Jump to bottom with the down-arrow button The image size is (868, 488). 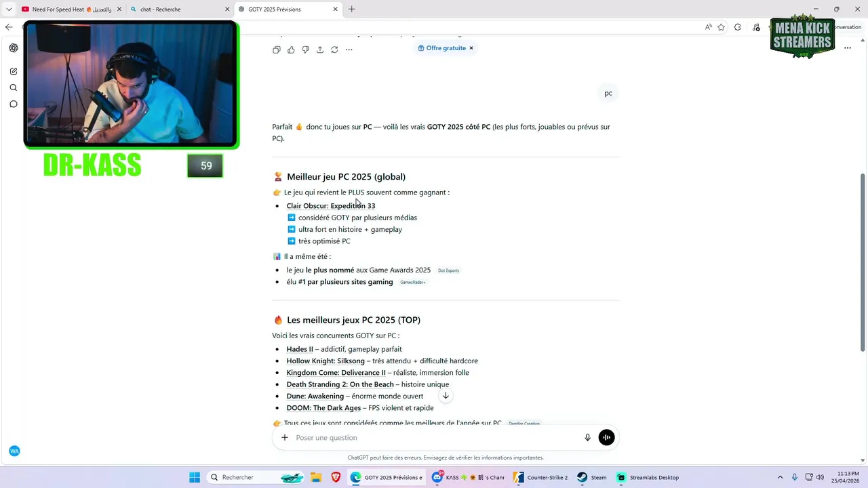point(446,396)
